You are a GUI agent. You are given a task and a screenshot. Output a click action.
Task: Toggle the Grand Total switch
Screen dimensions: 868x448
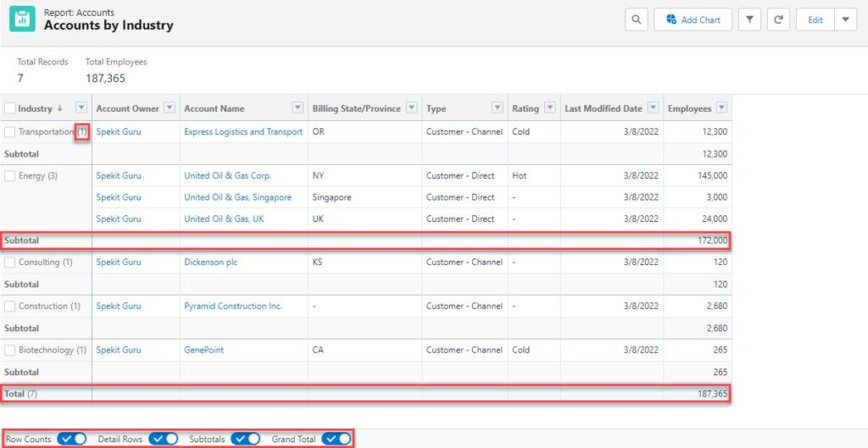[x=336, y=440]
